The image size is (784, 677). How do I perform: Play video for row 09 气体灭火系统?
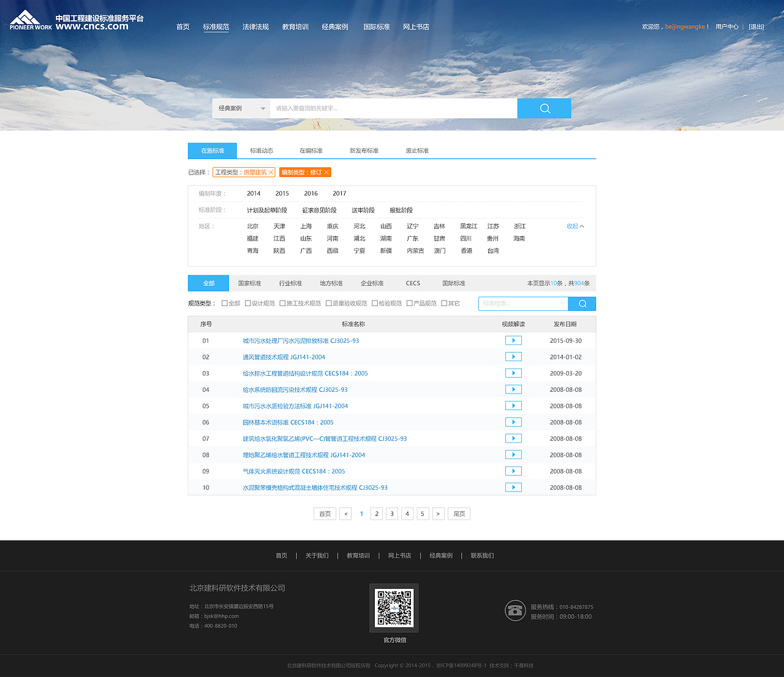513,471
